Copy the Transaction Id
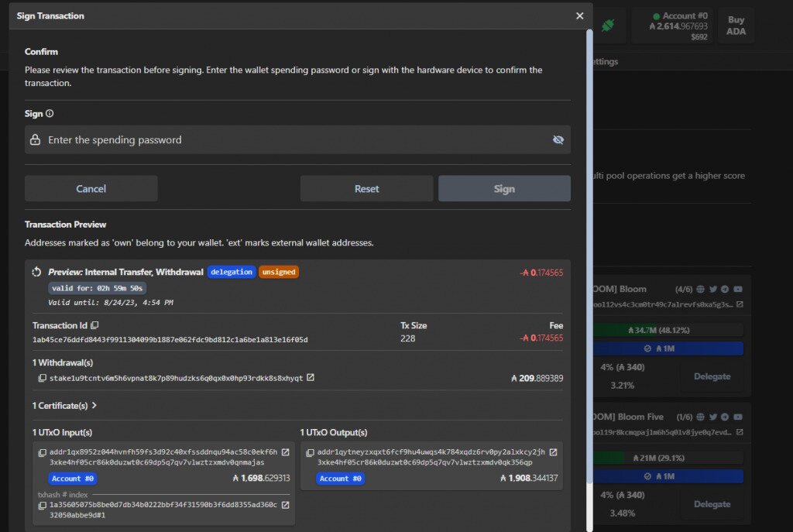Image resolution: width=793 pixels, height=532 pixels. pos(94,326)
